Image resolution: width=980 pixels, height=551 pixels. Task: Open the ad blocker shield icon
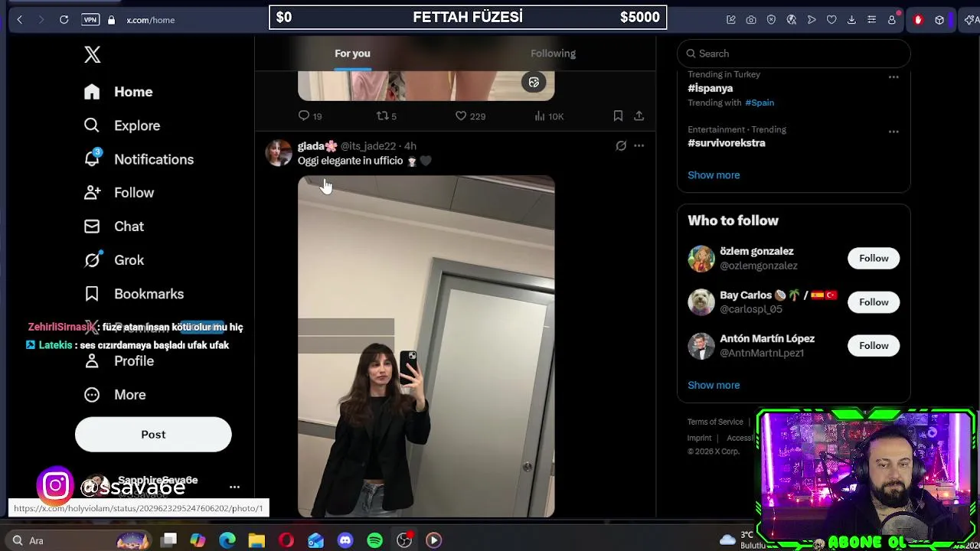(771, 20)
